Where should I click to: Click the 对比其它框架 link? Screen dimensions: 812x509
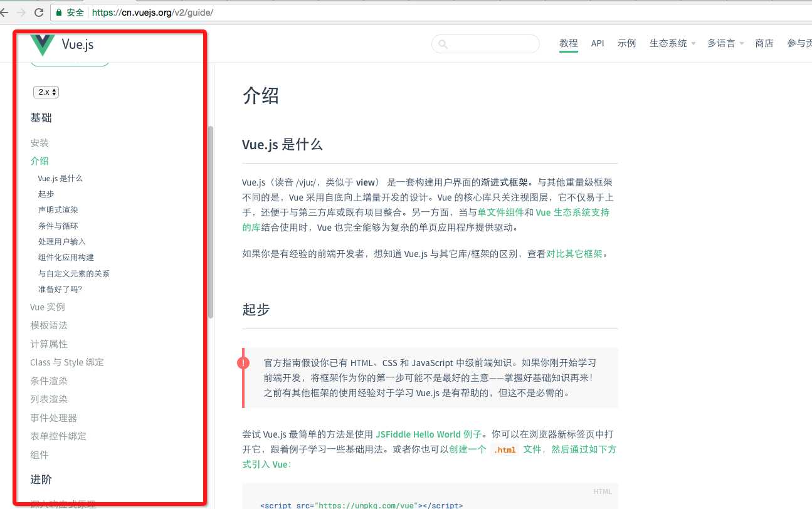pyautogui.click(x=574, y=254)
